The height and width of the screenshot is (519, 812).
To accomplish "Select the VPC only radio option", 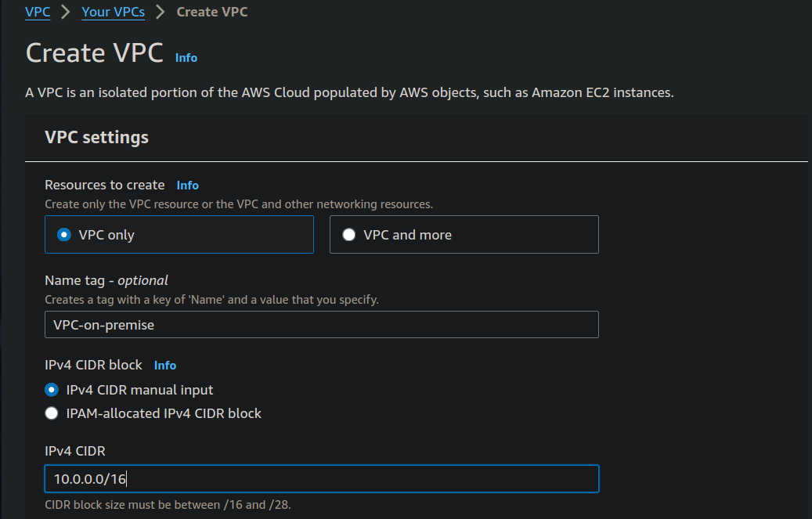I will coord(64,235).
